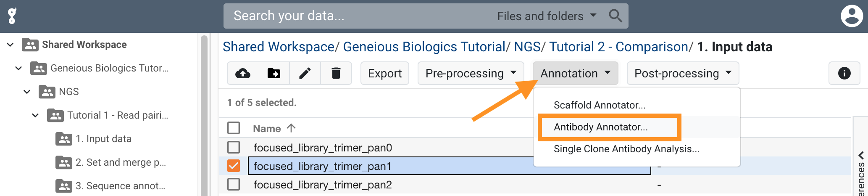Click the pencil edit icon

pyautogui.click(x=305, y=73)
